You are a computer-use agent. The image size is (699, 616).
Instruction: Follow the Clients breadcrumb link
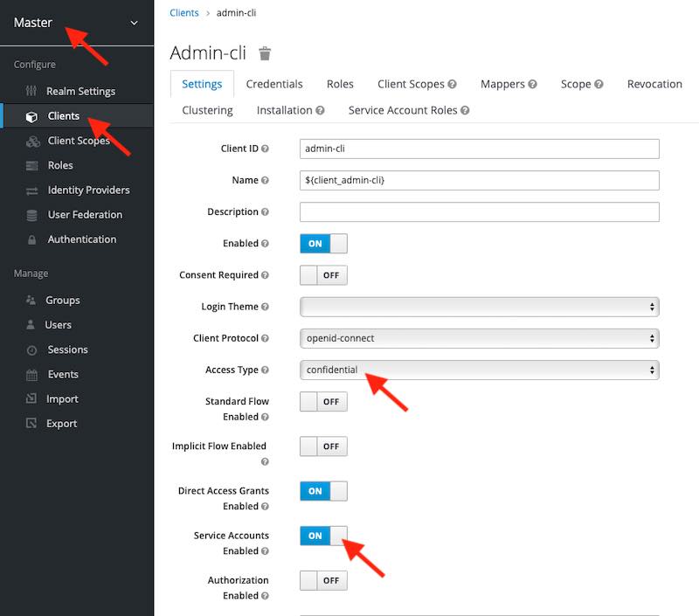click(x=184, y=13)
